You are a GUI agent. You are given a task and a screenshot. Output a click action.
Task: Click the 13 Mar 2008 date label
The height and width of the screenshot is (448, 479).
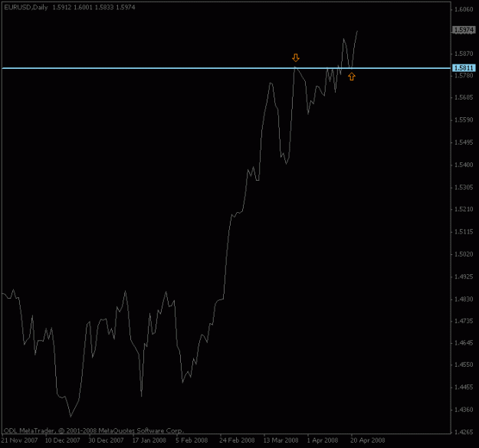281,440
